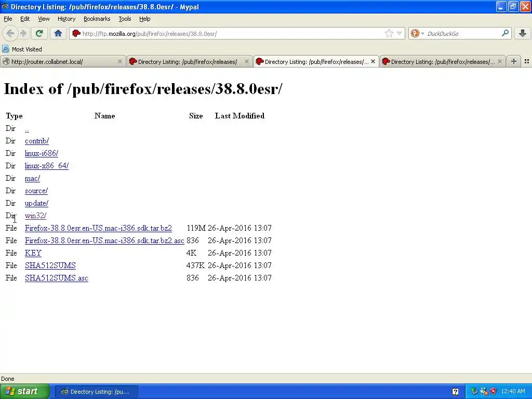Download Firefox-38.8.0esr mac-i386.sdk.tar.bz2 file

coord(98,228)
